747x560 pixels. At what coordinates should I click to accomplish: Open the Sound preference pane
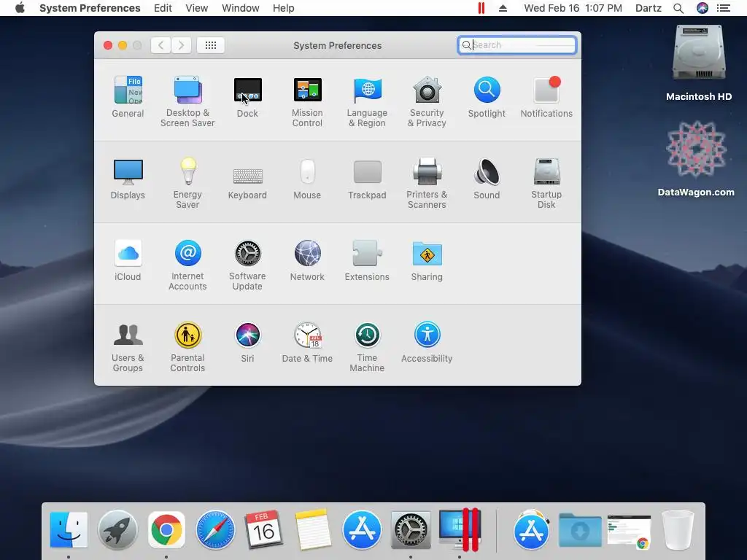pyautogui.click(x=487, y=179)
